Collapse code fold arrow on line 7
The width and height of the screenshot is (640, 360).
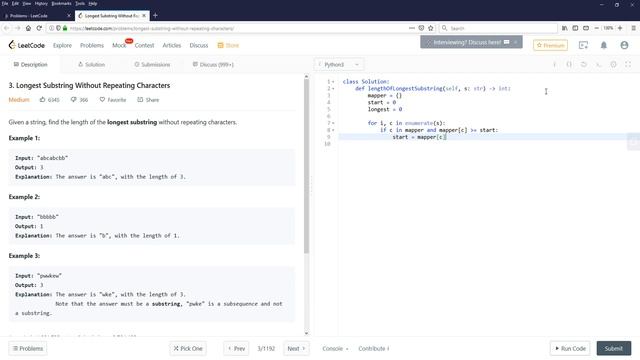coord(333,123)
